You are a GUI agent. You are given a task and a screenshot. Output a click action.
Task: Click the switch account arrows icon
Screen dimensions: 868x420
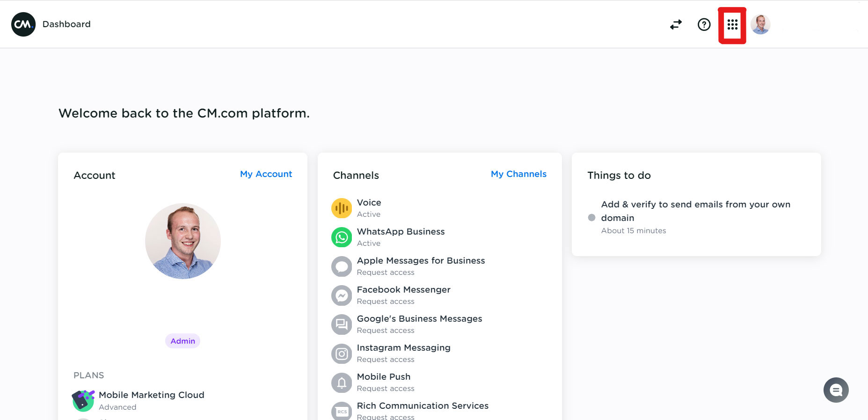676,24
